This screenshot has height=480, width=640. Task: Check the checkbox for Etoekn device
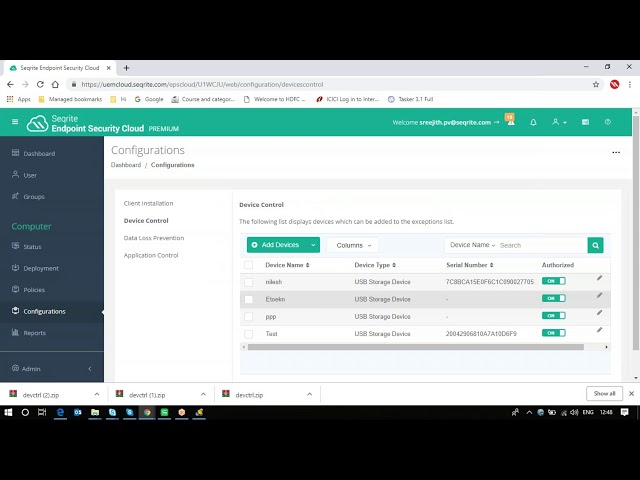(x=249, y=299)
